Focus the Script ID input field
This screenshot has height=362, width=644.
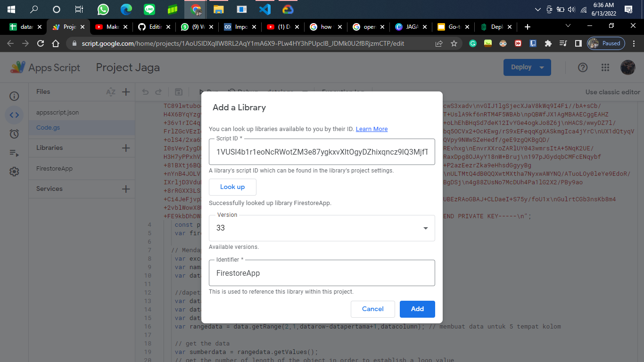point(322,152)
